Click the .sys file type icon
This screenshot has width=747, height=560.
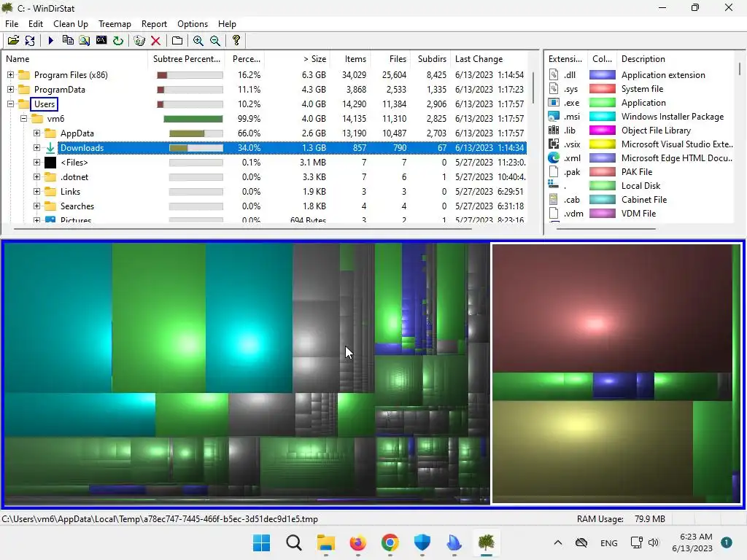(554, 88)
